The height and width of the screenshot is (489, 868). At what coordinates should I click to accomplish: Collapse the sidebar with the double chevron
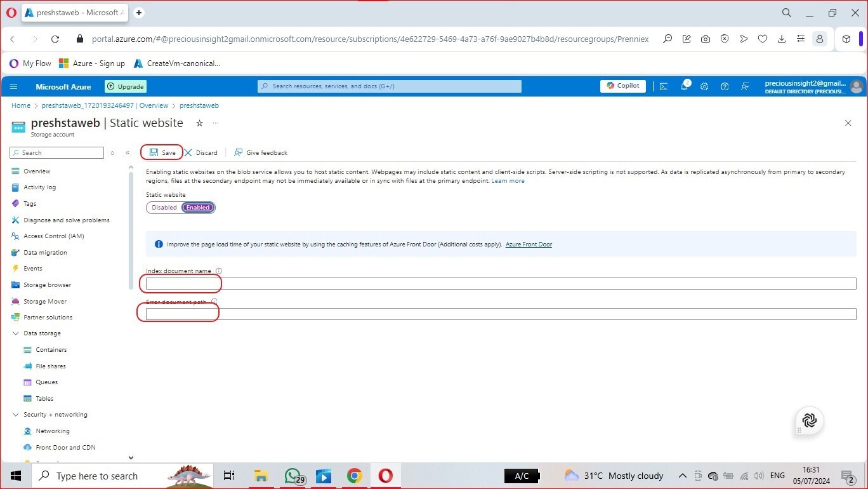[x=128, y=152]
